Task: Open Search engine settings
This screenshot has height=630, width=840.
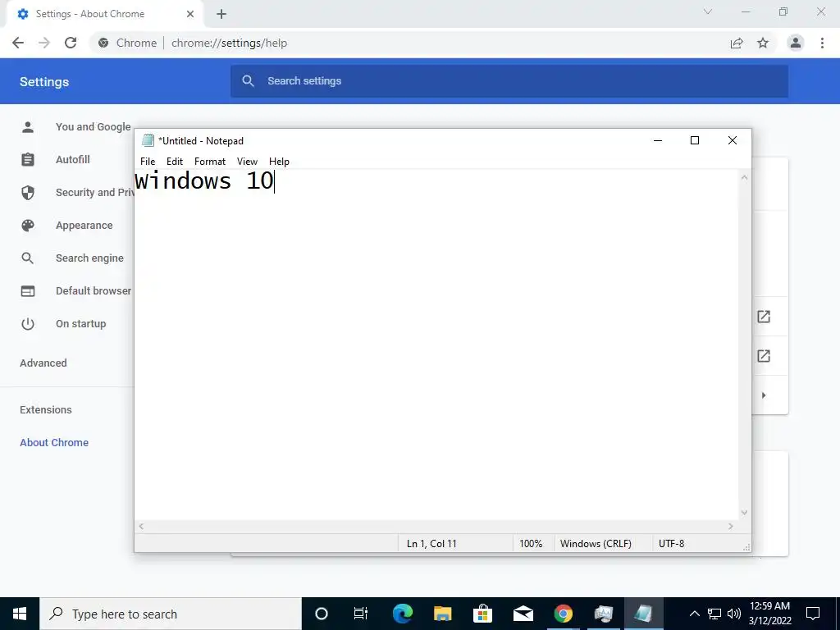Action: tap(89, 258)
